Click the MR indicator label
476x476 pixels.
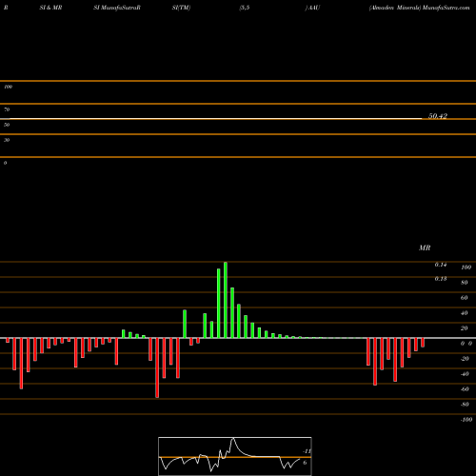click(425, 248)
